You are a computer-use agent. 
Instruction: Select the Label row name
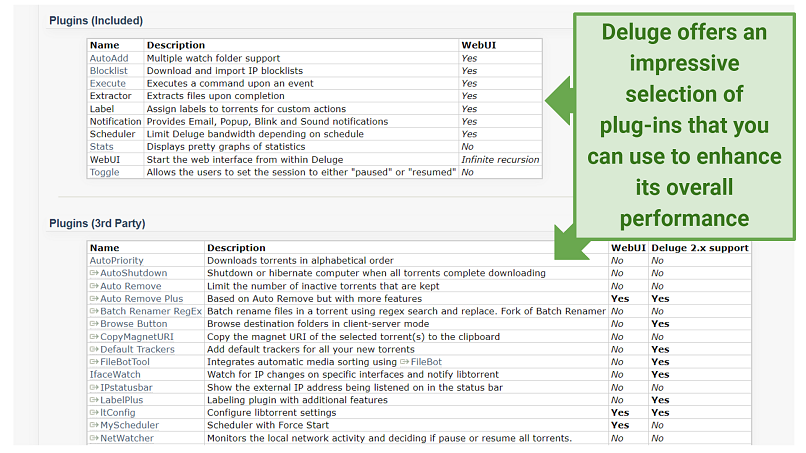pos(102,109)
